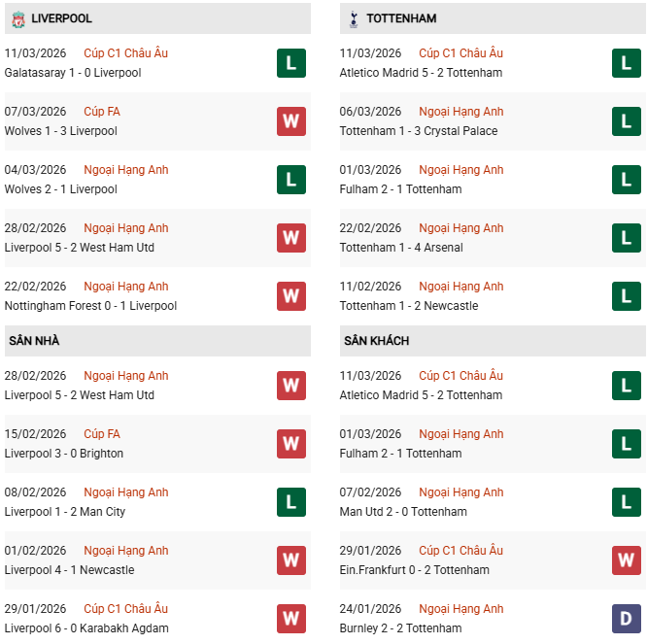Open Cúp FA link for Wolves 1 - 3 Liverpool
The height and width of the screenshot is (644, 647).
coord(102,112)
